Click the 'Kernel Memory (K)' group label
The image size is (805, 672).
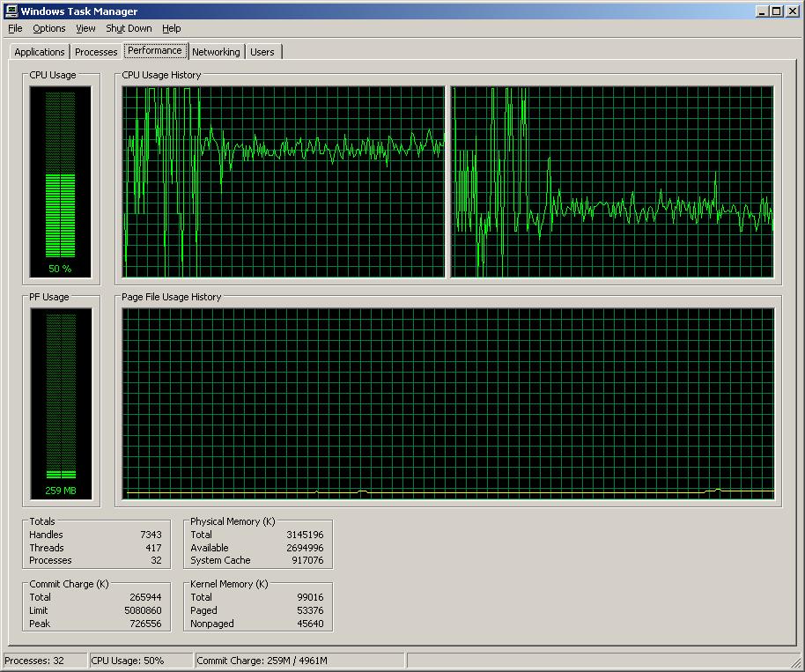[229, 584]
